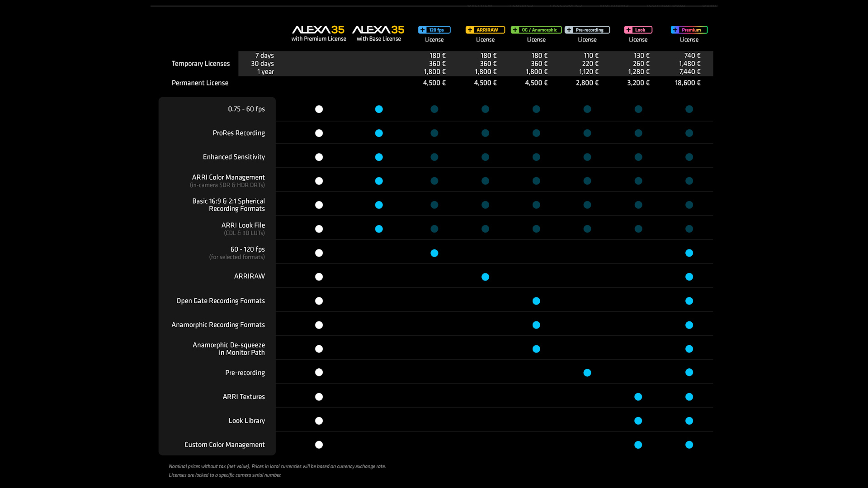868x488 pixels.
Task: Click the 60 - 120 fps dot under Premium License
Action: [x=689, y=253]
